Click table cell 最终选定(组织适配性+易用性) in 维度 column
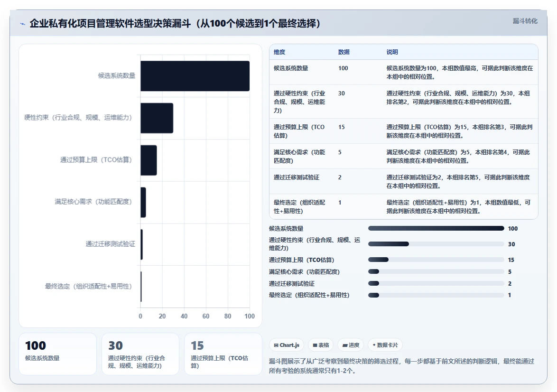The image size is (557, 392). click(299, 207)
